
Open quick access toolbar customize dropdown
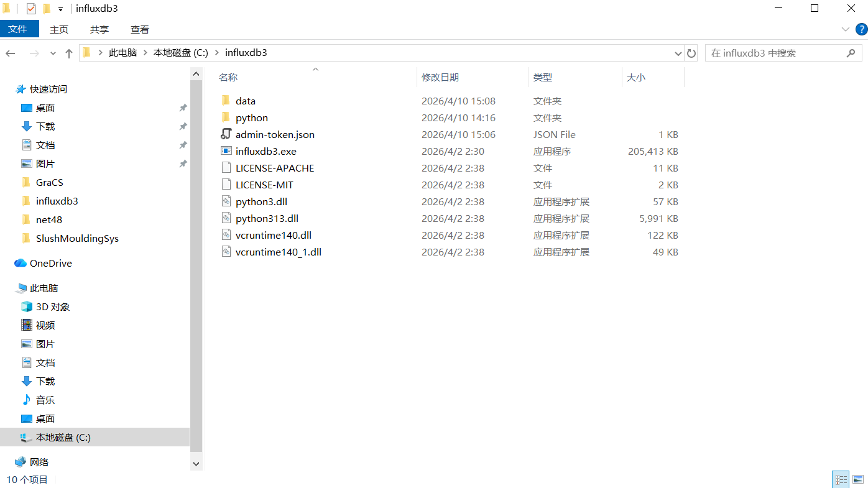(x=61, y=9)
